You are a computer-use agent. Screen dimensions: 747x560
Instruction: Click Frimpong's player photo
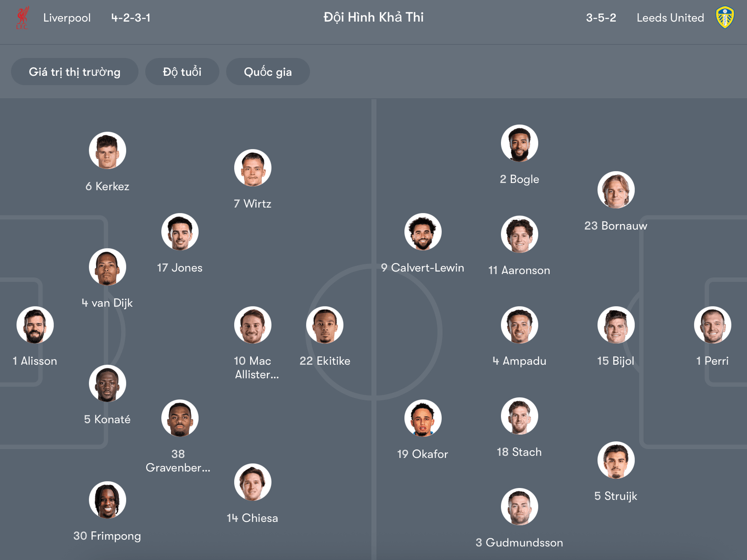107,500
